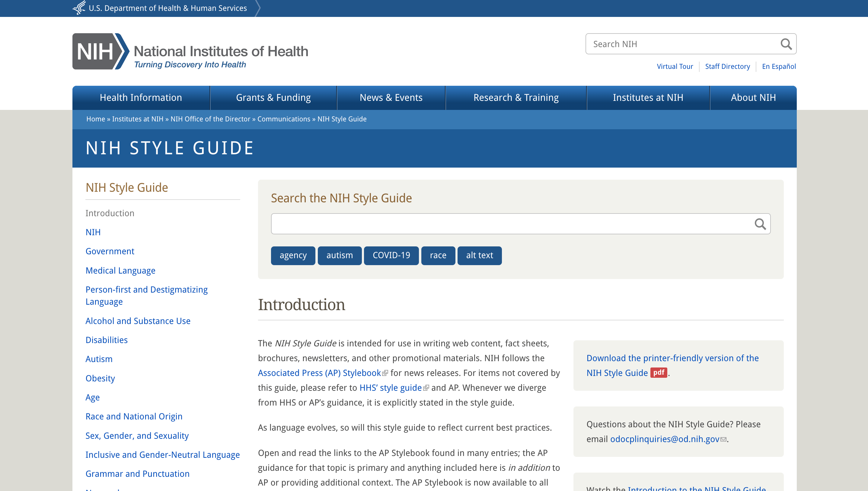The height and width of the screenshot is (491, 868).
Task: Open the Institutes at NIH menu
Action: point(648,98)
